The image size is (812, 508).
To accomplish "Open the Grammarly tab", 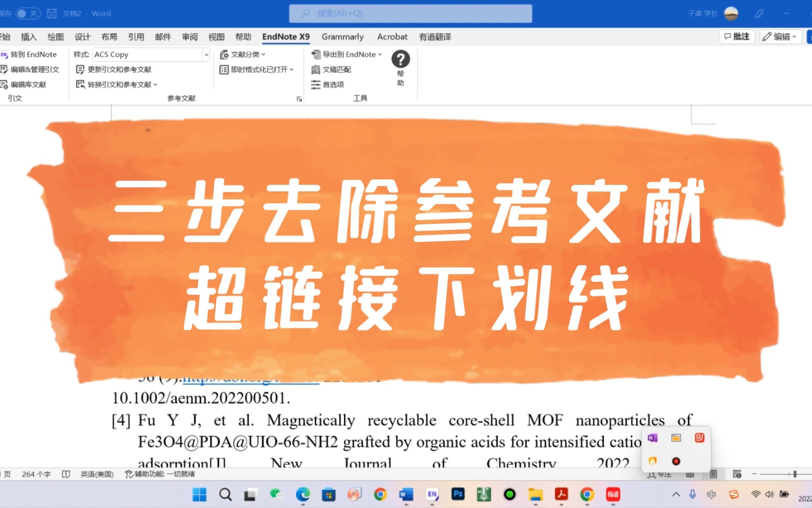I will point(343,37).
